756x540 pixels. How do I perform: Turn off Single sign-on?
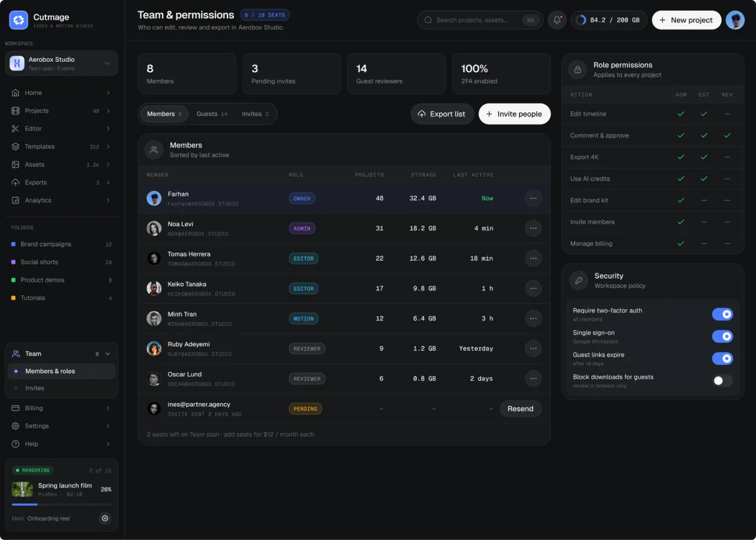[x=722, y=336]
